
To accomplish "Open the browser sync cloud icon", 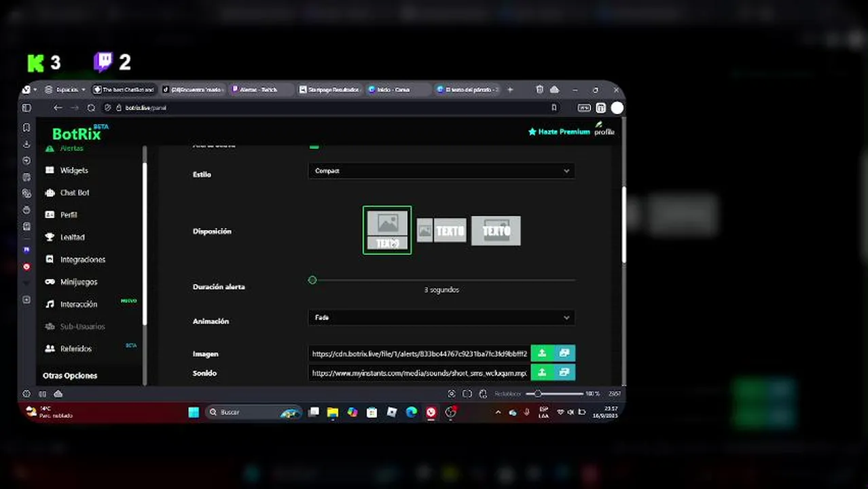I will click(x=554, y=90).
